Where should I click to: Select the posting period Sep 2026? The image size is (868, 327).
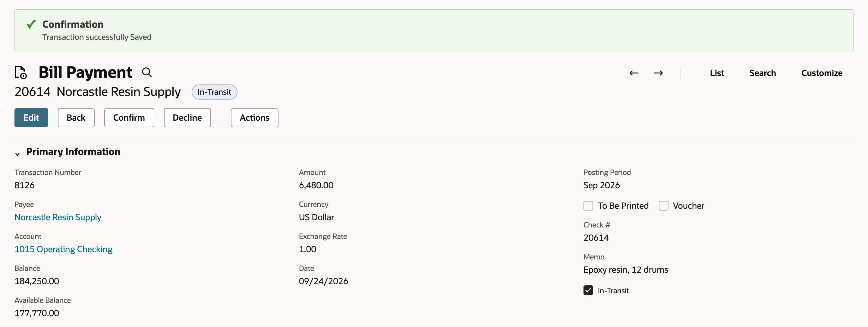click(x=602, y=186)
